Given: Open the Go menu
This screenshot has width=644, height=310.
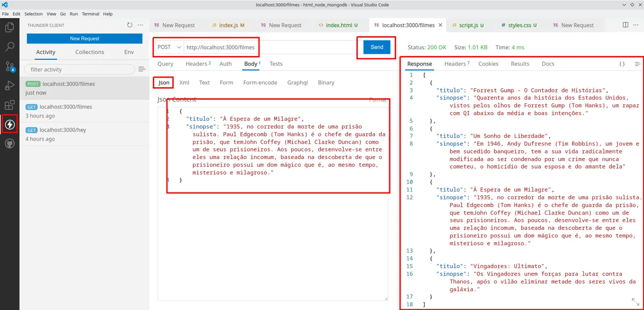Looking at the screenshot, I should tap(63, 14).
